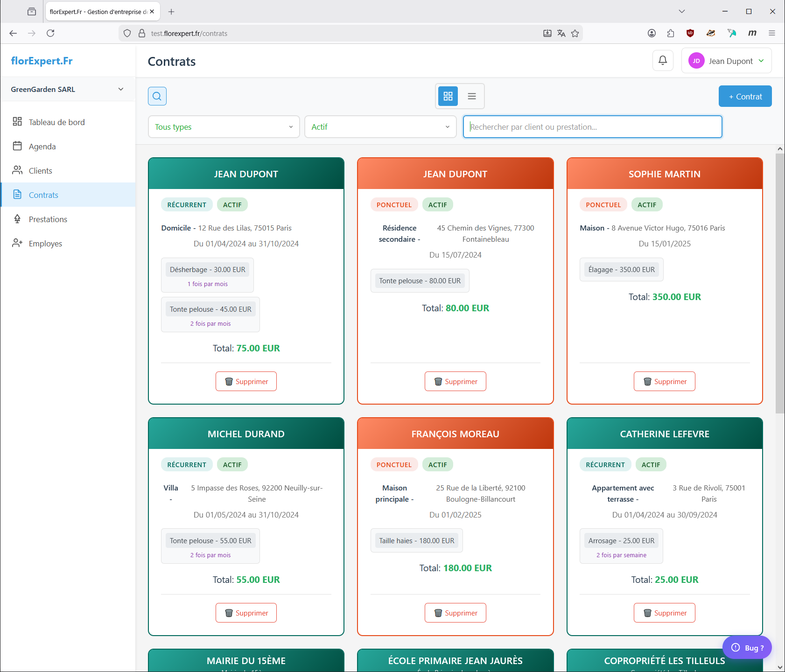Click the Employes sidebar item
The width and height of the screenshot is (785, 672).
tap(45, 244)
